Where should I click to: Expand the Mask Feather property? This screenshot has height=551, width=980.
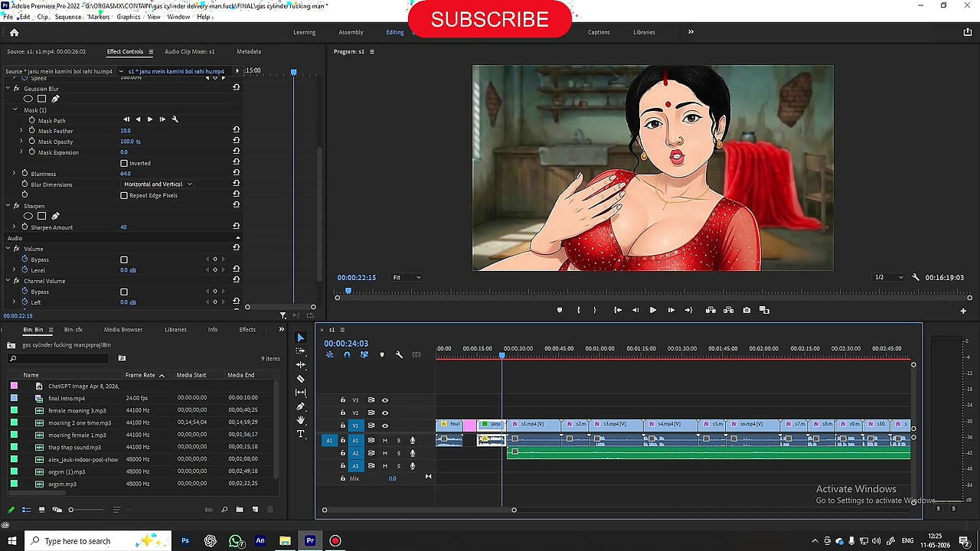[x=21, y=131]
